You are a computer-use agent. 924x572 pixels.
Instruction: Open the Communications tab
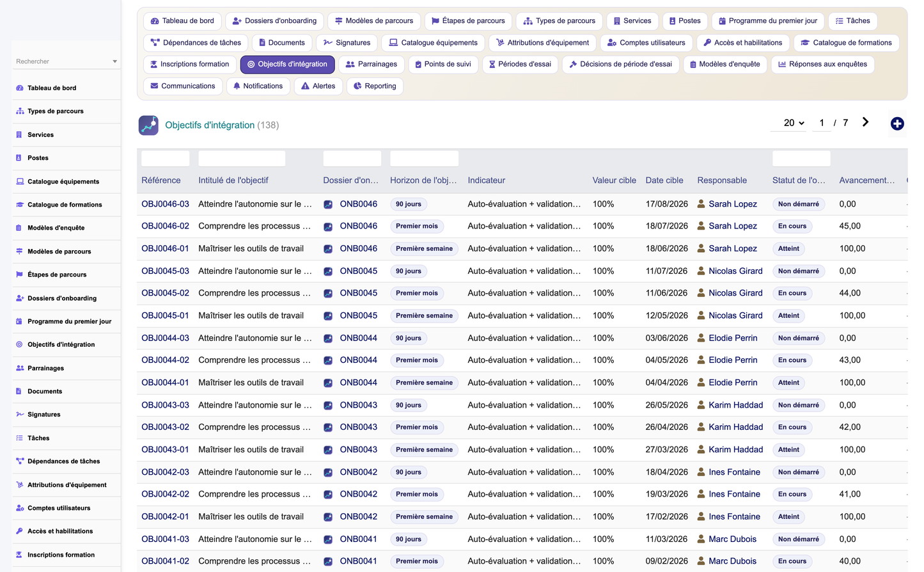pos(183,86)
